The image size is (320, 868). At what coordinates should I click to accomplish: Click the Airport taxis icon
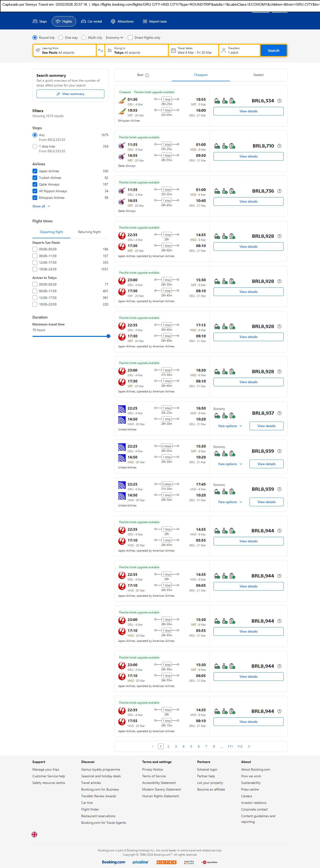(x=145, y=22)
